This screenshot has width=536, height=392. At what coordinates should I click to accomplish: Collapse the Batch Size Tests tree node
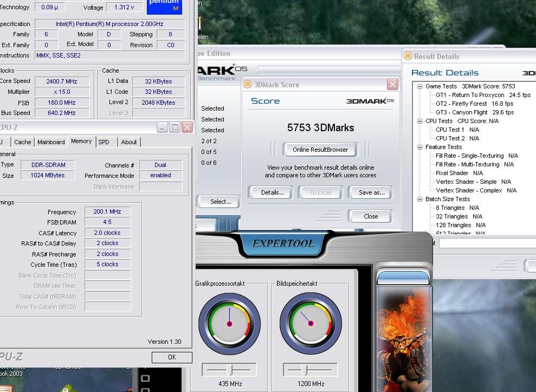click(420, 199)
